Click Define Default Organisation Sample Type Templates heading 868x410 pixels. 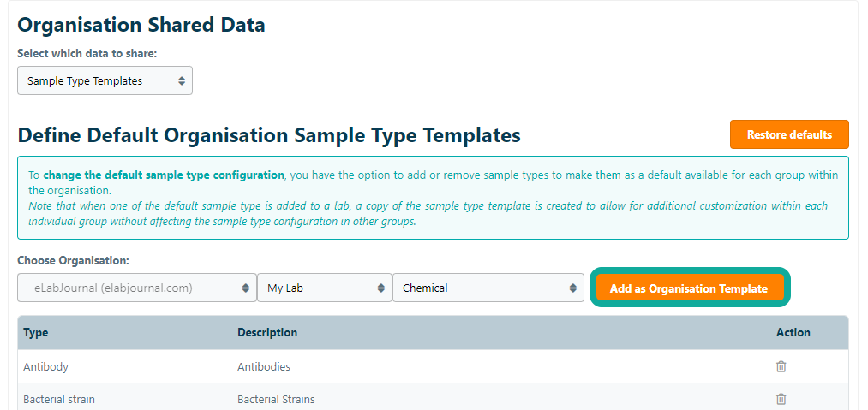(268, 135)
